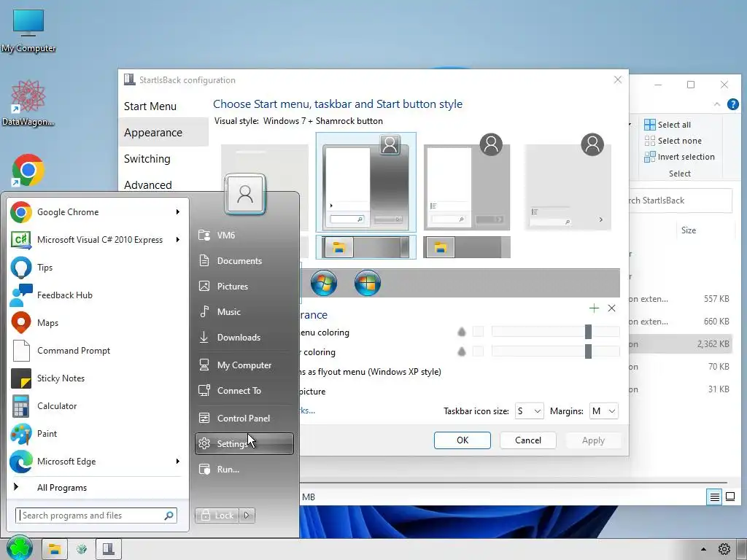Click the Apply button
The image size is (747, 560).
[593, 440]
